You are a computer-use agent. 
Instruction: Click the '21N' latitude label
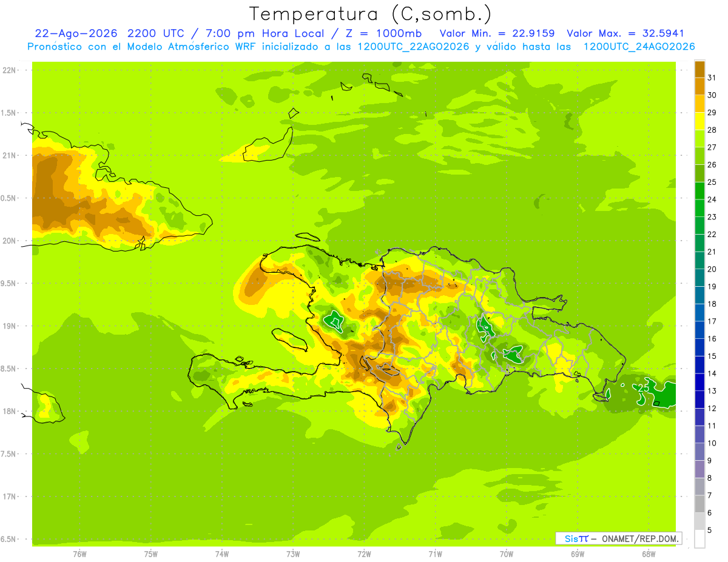(10, 155)
